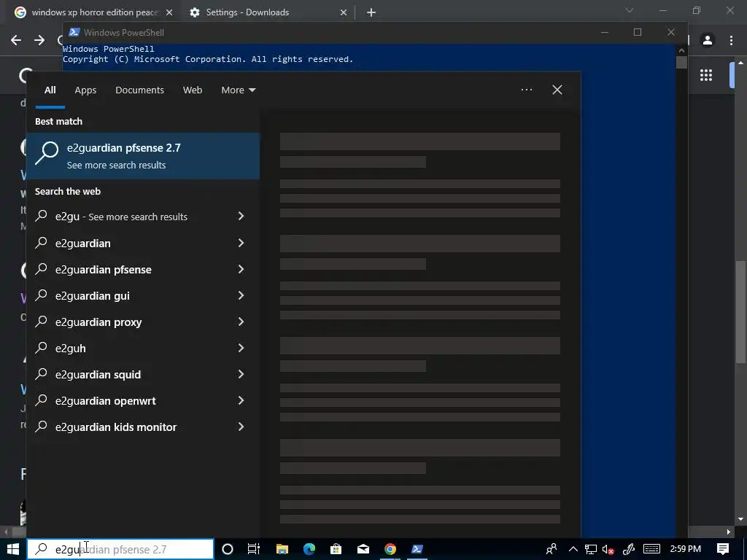Expand arrow for 'e2gu' suggestion
This screenshot has width=747, height=560.
pos(241,216)
